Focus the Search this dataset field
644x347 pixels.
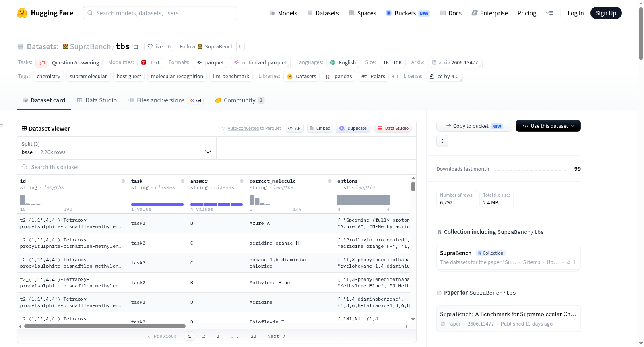pos(217,167)
